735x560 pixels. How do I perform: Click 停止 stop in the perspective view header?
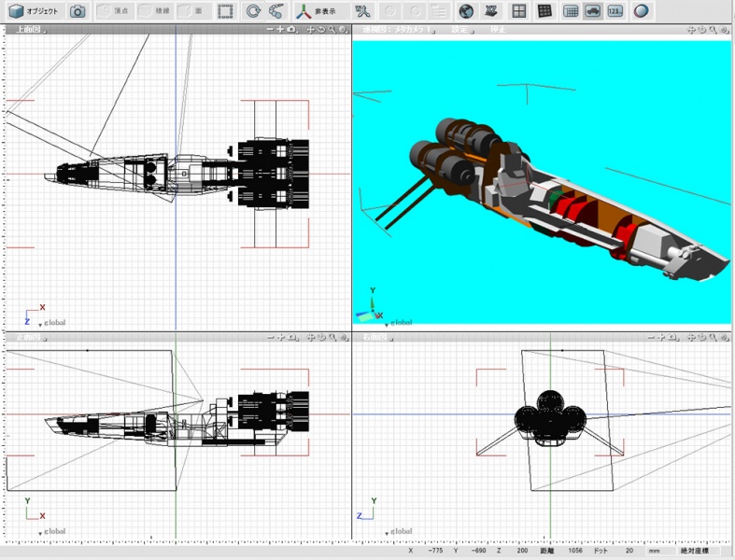[x=499, y=30]
